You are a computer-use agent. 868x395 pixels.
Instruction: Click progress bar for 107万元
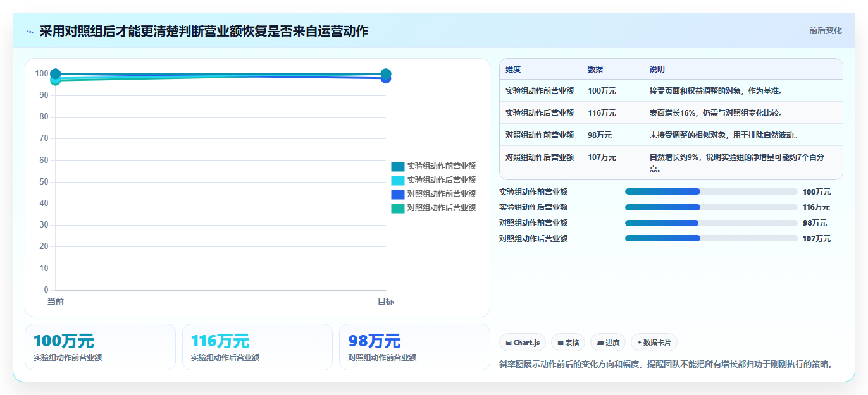[711, 238]
